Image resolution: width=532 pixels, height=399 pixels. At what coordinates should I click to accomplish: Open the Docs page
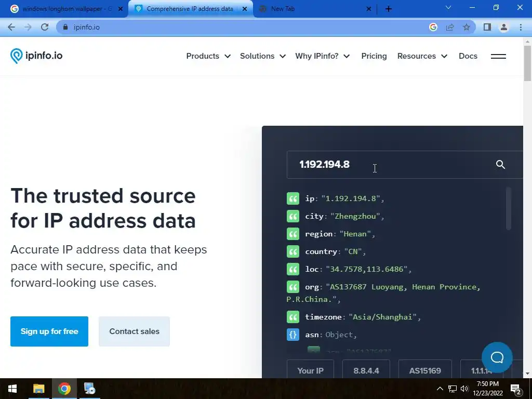coord(468,56)
